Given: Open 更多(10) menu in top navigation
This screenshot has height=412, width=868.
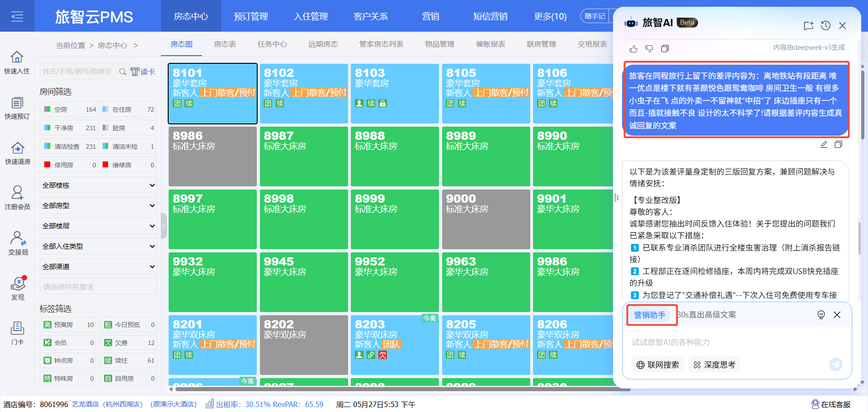Looking at the screenshot, I should click(550, 16).
